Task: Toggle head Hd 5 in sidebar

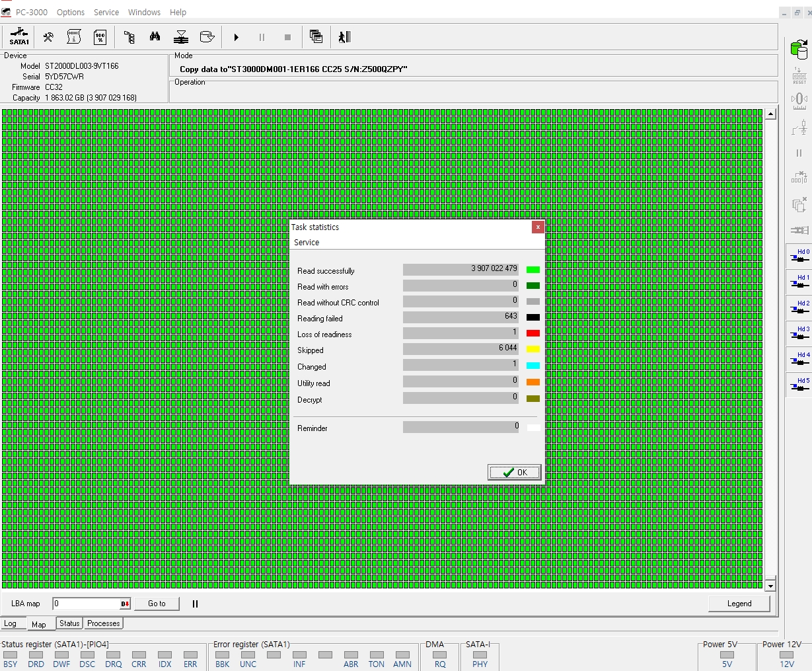Action: tap(799, 385)
